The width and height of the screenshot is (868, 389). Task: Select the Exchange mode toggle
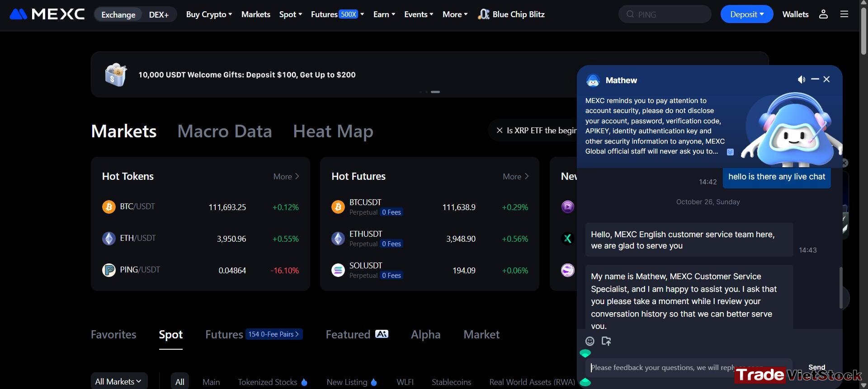point(118,14)
